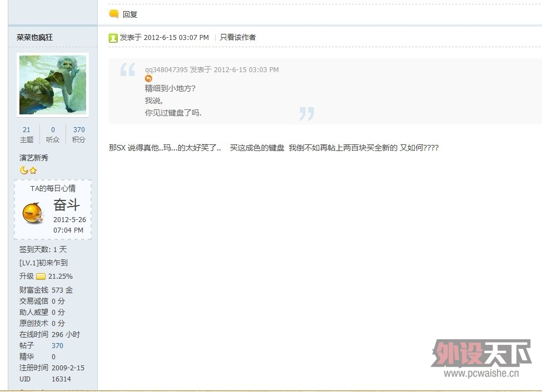Select 只看该作者 to filter posts
This screenshot has width=542, height=392.
pyautogui.click(x=238, y=37)
